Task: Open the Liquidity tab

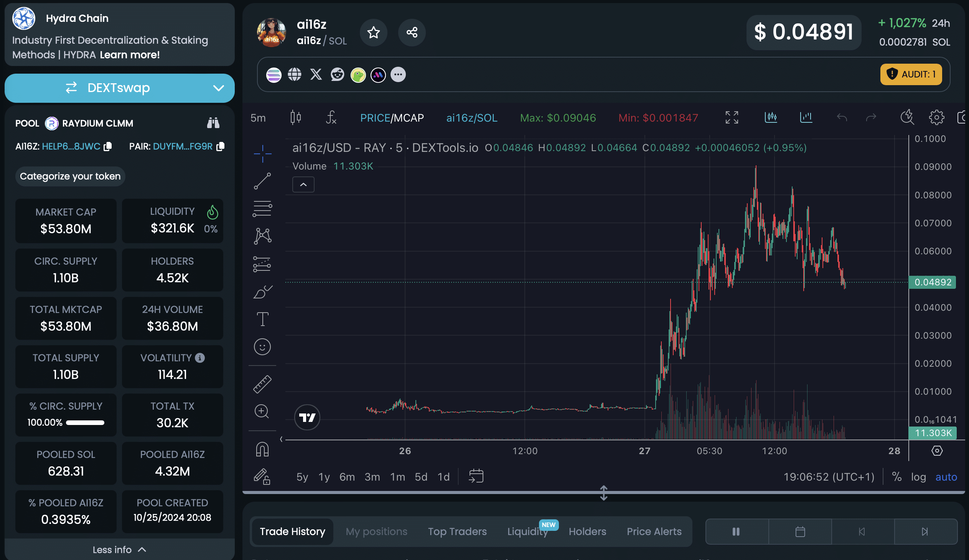Action: coord(527,532)
